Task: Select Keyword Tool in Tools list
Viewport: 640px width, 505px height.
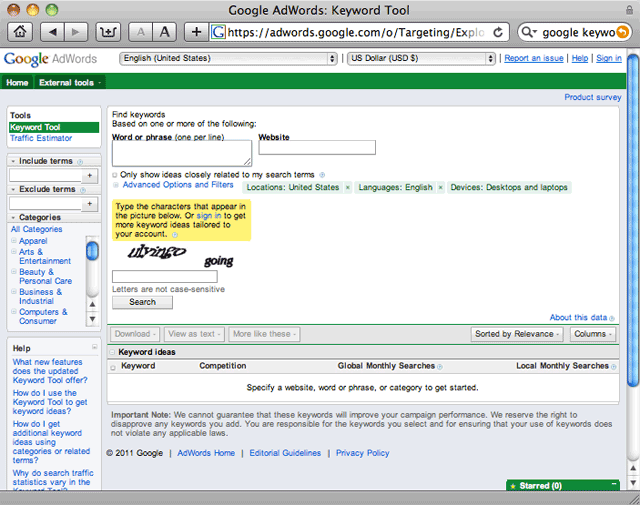Action: [x=54, y=127]
